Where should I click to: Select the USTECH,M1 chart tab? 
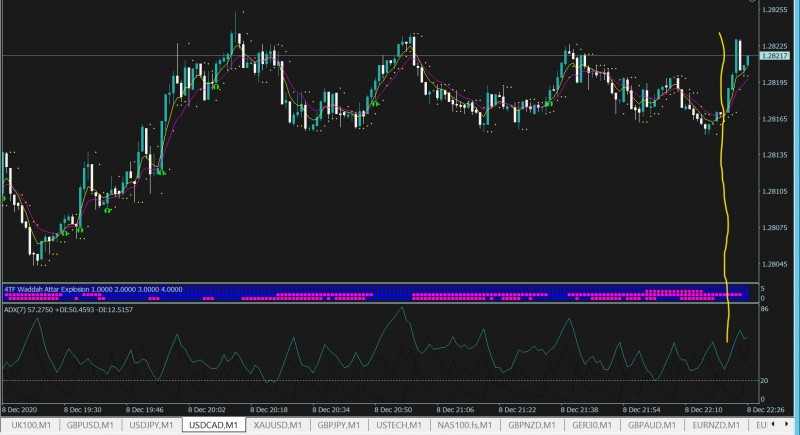399,425
